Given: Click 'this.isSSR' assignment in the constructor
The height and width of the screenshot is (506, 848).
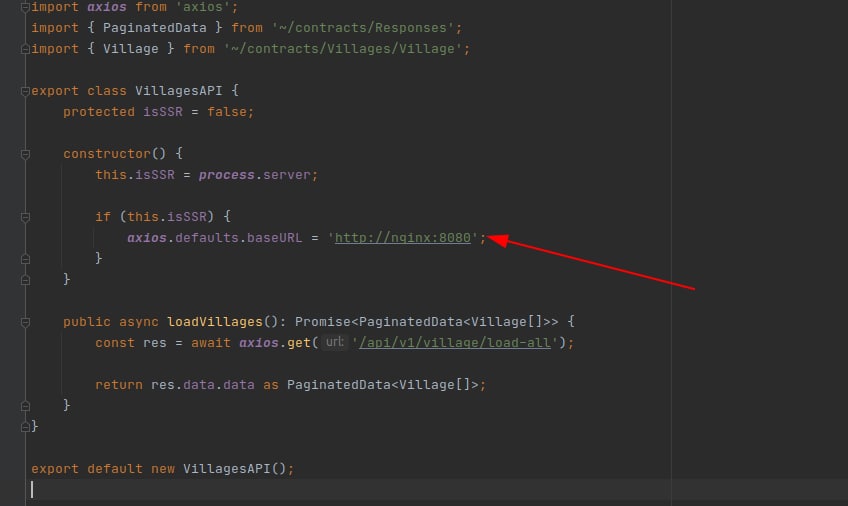Looking at the screenshot, I should pos(135,175).
